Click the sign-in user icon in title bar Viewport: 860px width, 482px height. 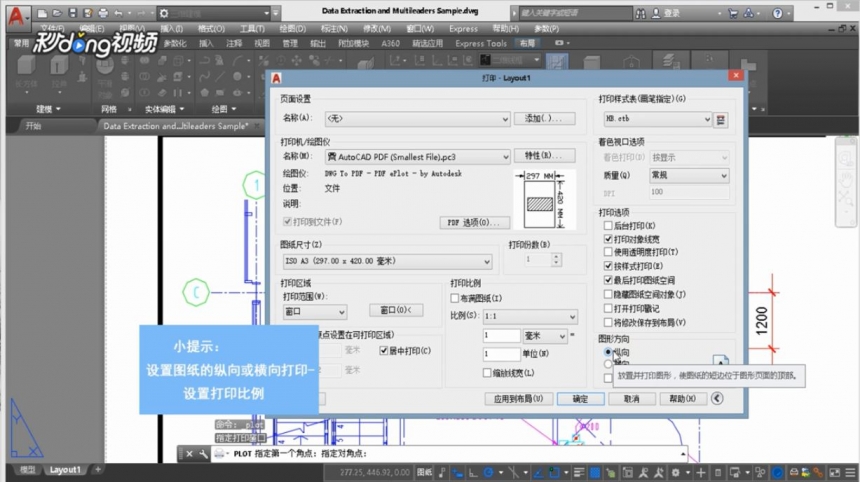tap(656, 14)
